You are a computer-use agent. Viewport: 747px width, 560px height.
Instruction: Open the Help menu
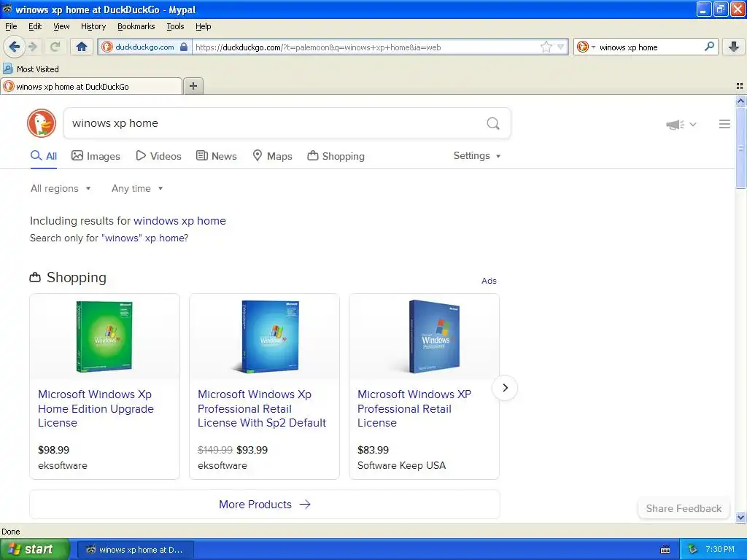coord(204,26)
